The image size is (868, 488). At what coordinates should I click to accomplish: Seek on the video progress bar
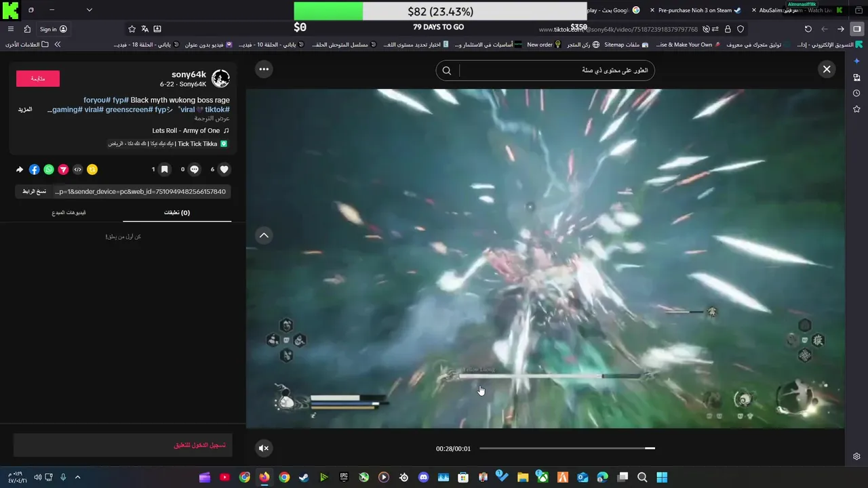567,448
